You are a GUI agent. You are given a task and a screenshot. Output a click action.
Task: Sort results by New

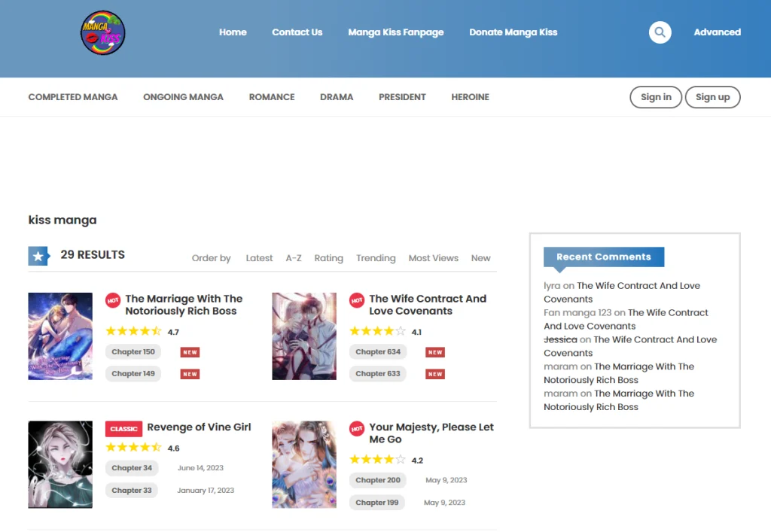point(481,258)
